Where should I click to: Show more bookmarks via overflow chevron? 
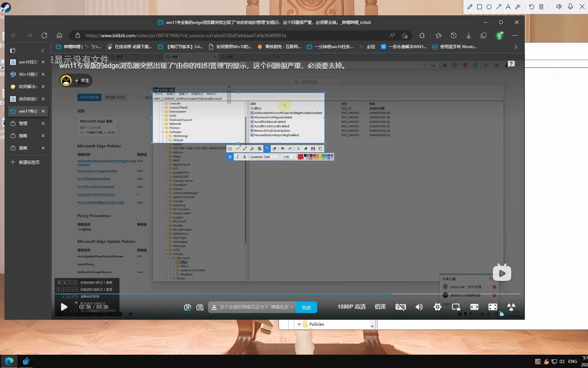(x=516, y=47)
